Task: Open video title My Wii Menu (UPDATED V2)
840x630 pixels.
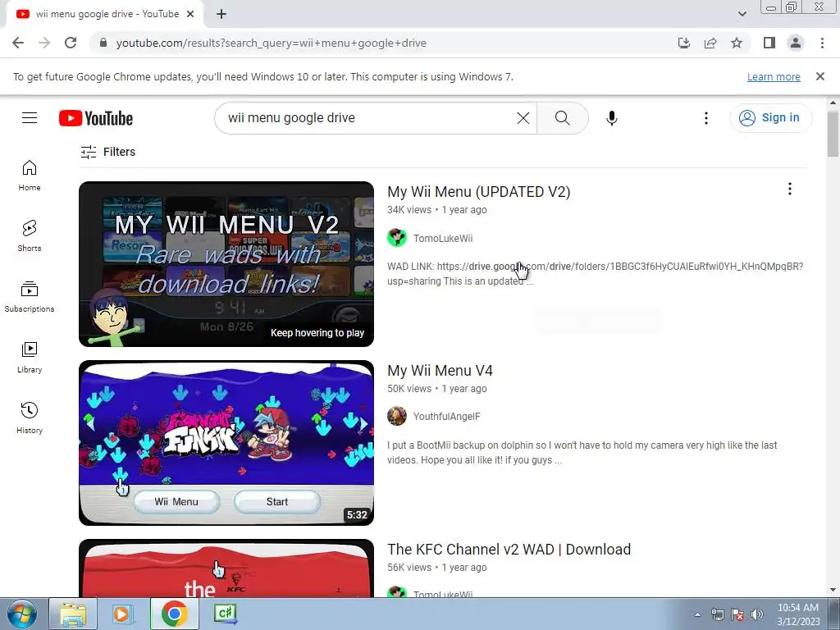Action: [478, 192]
